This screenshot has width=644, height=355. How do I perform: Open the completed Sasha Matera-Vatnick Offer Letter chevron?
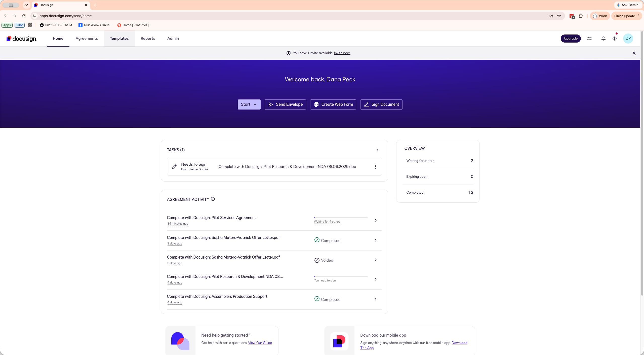(x=376, y=240)
